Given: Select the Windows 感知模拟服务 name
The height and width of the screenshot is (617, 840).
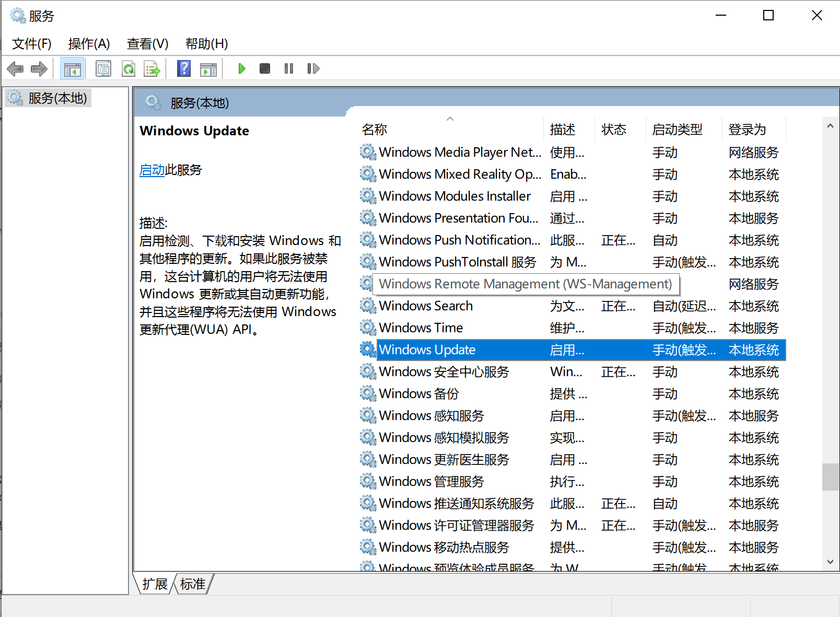Looking at the screenshot, I should click(x=444, y=437).
